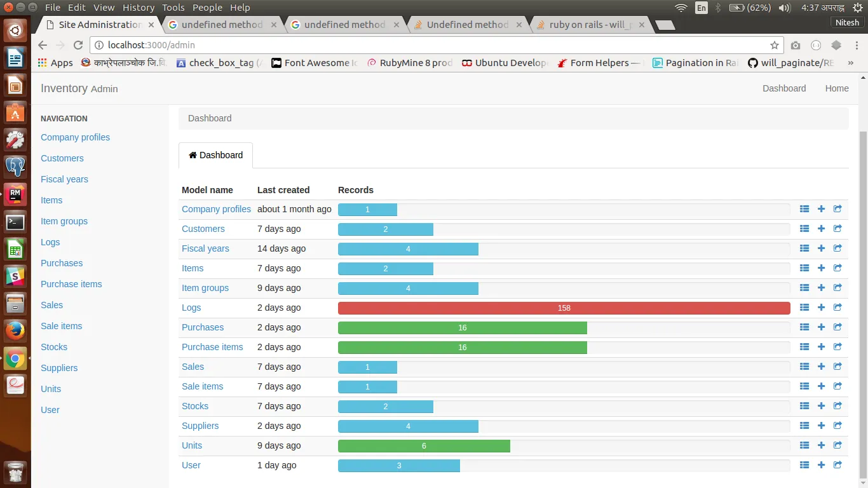868x488 pixels.
Task: Open User in navigation sidebar
Action: 50,410
